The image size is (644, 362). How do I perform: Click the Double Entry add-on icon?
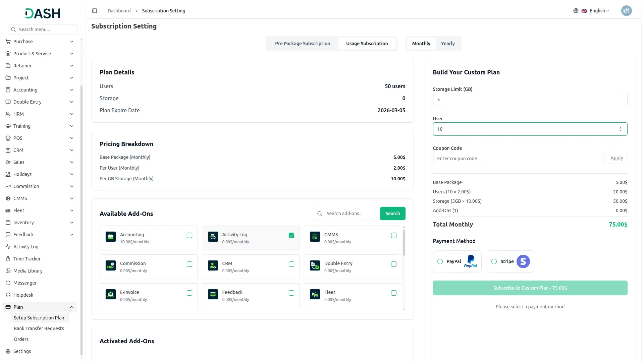(x=315, y=265)
